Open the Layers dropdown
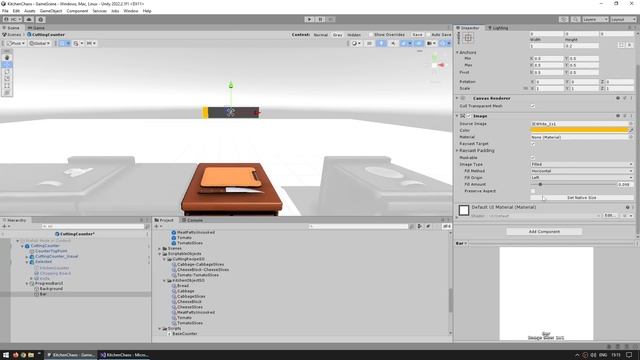640x360 pixels. point(595,19)
